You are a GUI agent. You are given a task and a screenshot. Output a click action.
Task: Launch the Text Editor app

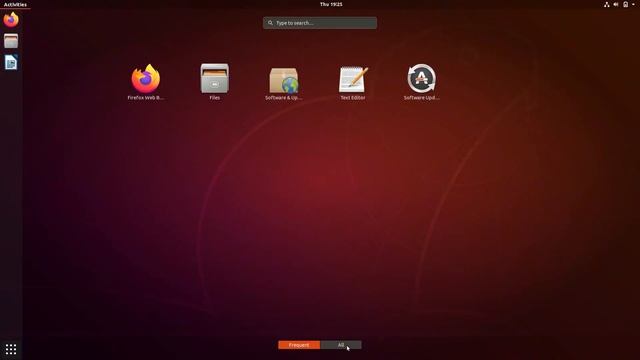(x=353, y=79)
